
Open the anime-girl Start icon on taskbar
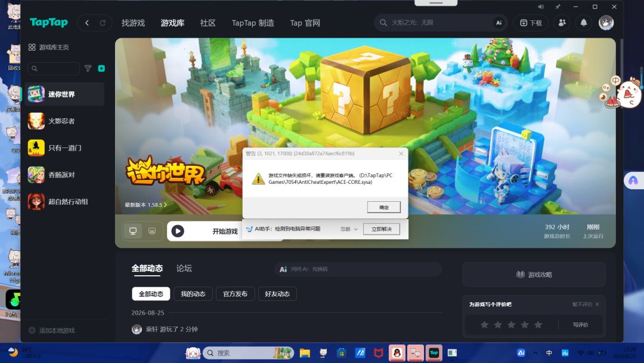pyautogui.click(x=193, y=353)
